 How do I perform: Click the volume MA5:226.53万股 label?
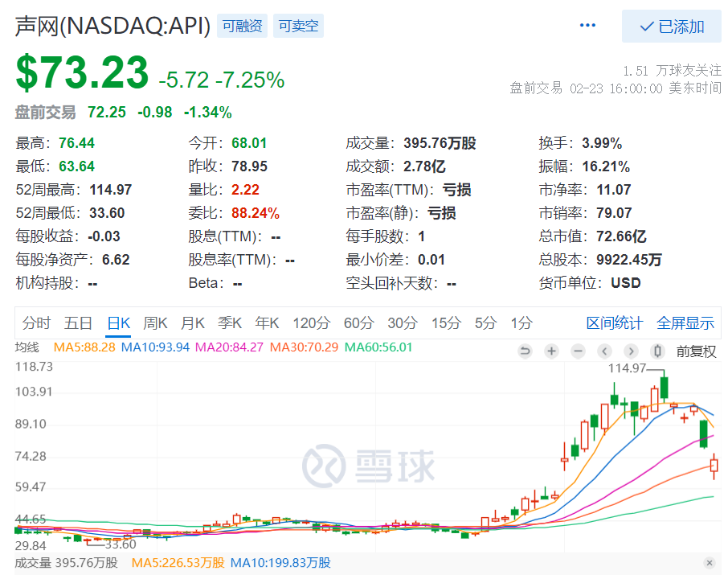[178, 563]
